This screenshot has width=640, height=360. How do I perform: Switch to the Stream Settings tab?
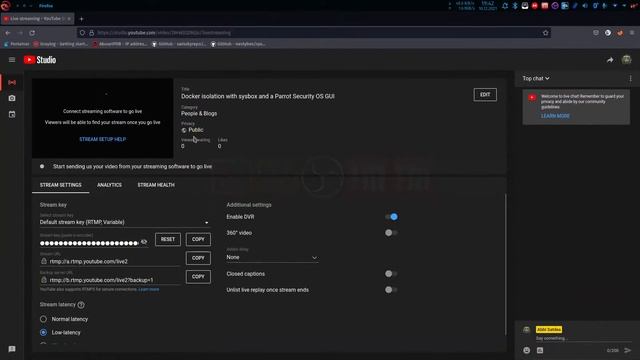coord(60,185)
